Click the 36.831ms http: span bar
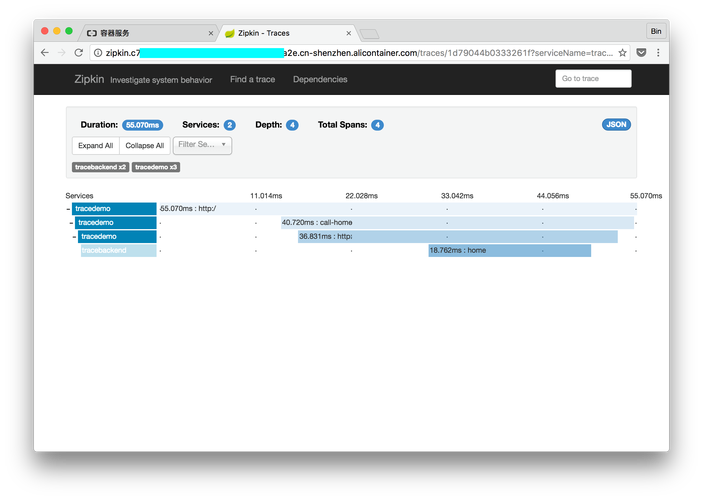 [x=458, y=236]
